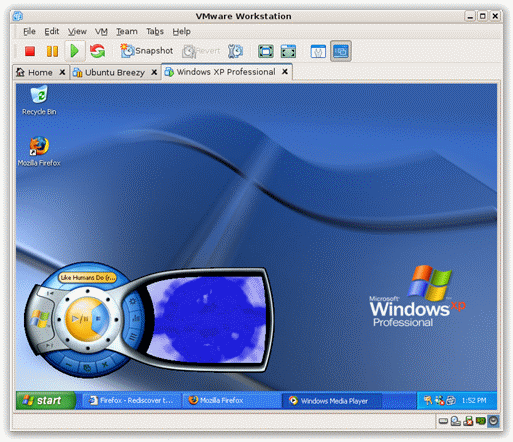Viewport: 513px width, 442px height.
Task: Click the play/pause button in media player
Action: click(80, 319)
